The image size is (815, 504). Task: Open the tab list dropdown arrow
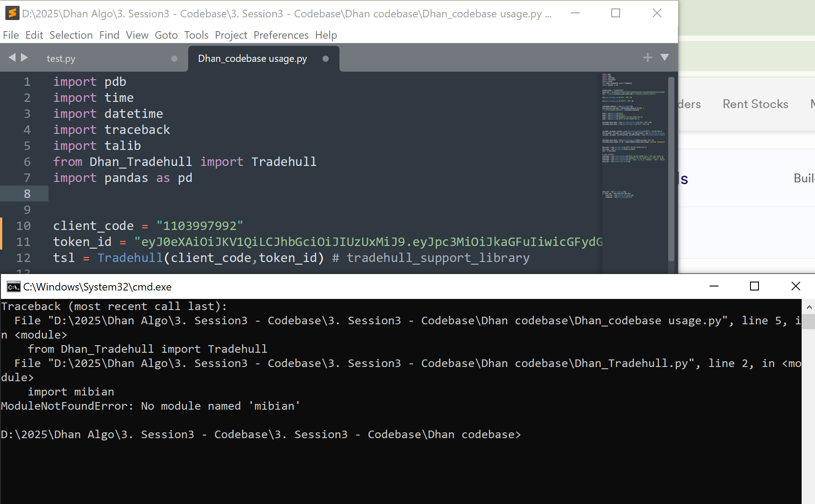(665, 57)
